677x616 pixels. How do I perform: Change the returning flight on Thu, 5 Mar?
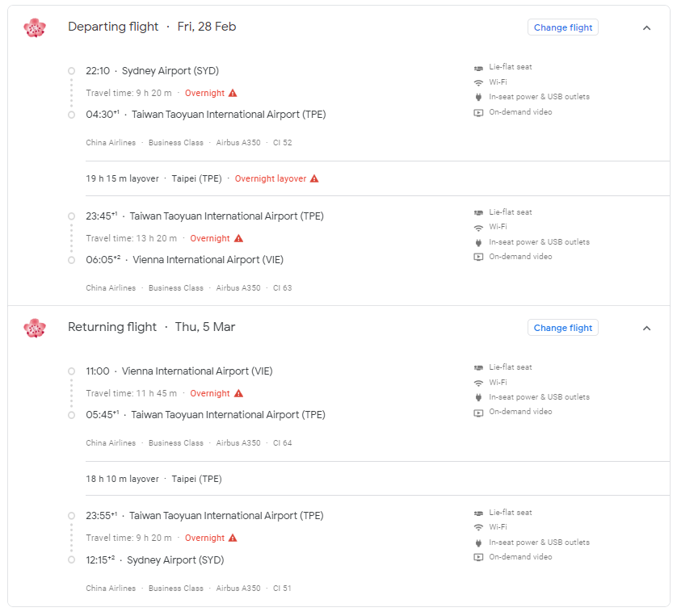(563, 328)
